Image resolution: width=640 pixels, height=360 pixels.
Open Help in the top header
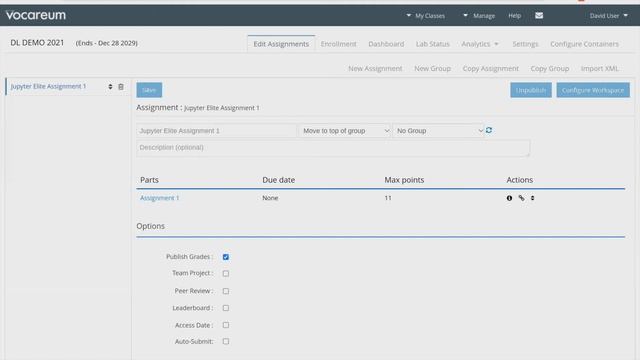tap(515, 16)
